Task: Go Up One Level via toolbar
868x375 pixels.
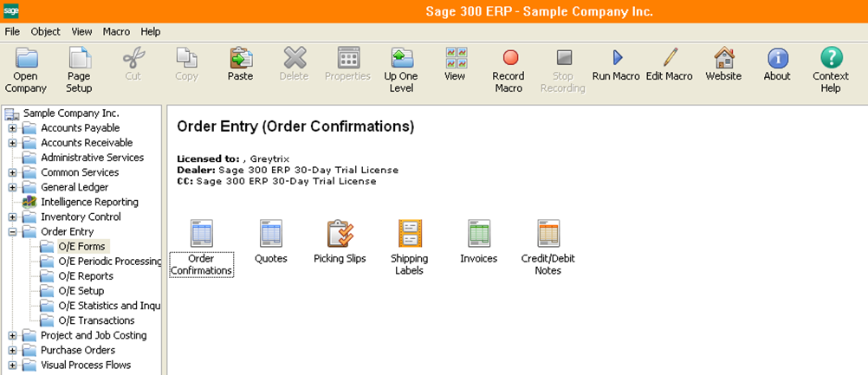Action: click(x=401, y=57)
